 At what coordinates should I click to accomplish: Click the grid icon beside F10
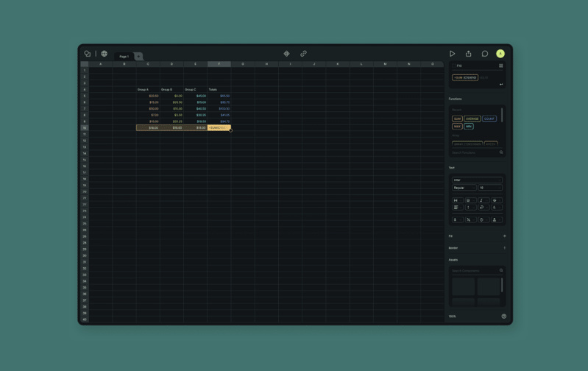click(500, 66)
